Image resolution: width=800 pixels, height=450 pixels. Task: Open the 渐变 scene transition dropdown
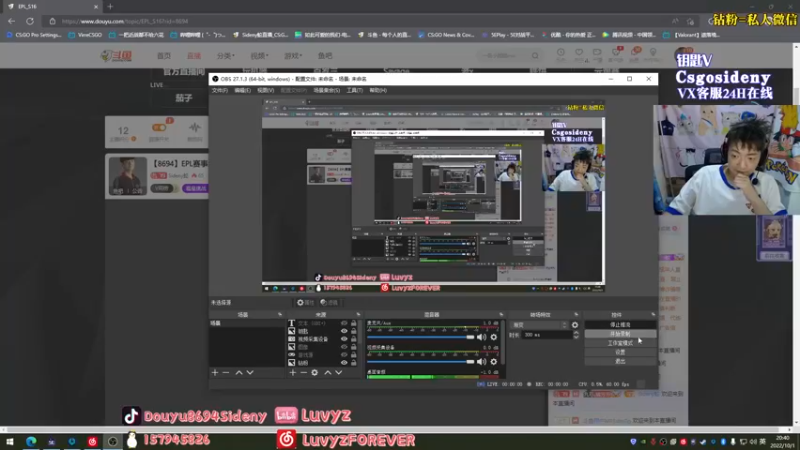(539, 325)
